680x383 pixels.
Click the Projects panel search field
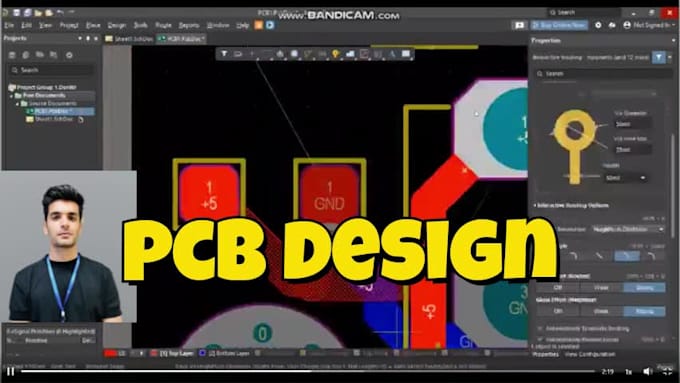pyautogui.click(x=51, y=70)
